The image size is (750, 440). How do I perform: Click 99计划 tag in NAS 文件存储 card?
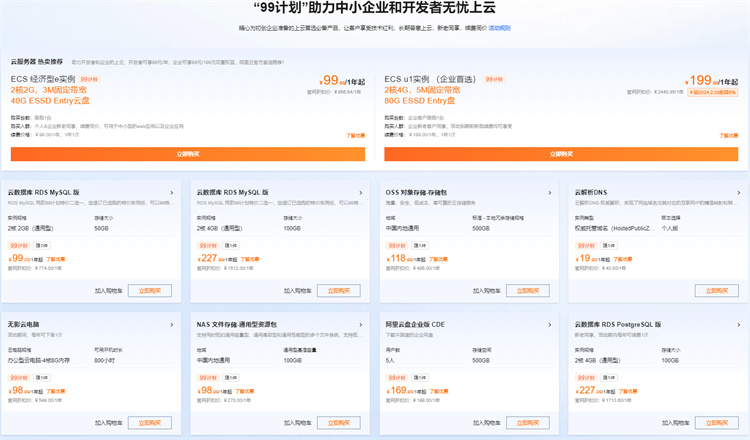[x=208, y=378]
